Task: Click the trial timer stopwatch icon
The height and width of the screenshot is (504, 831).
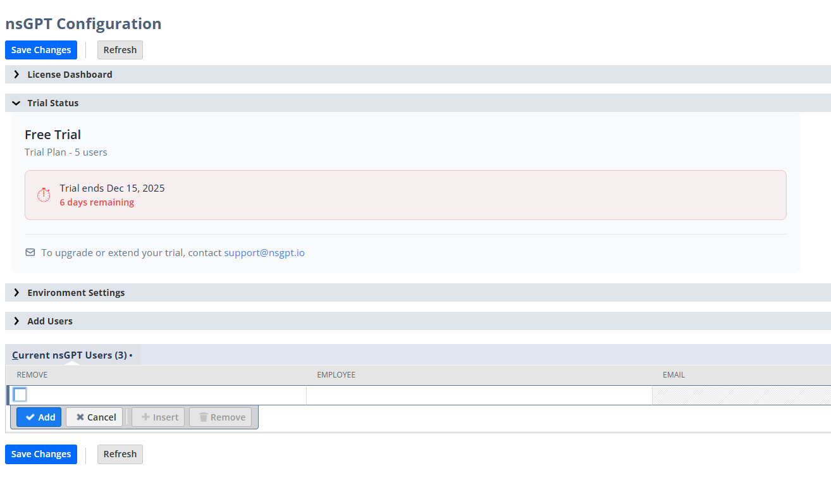Action: point(44,195)
